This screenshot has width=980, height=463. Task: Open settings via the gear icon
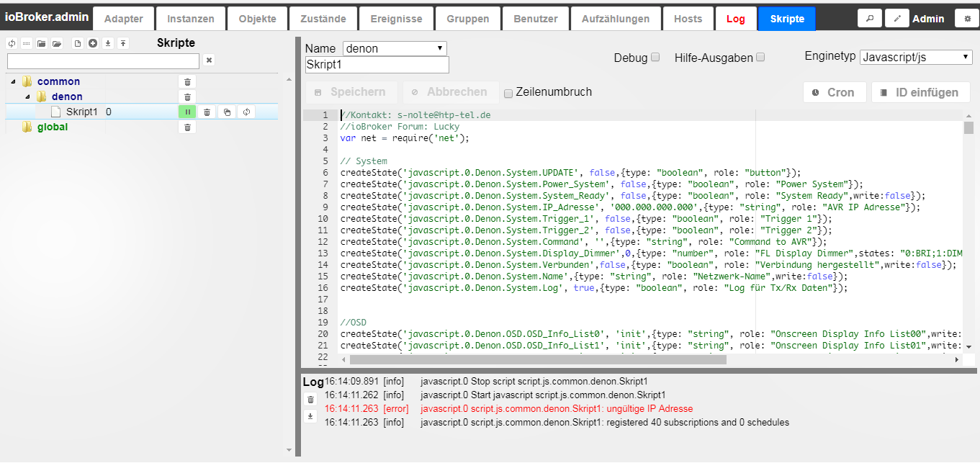[x=967, y=19]
